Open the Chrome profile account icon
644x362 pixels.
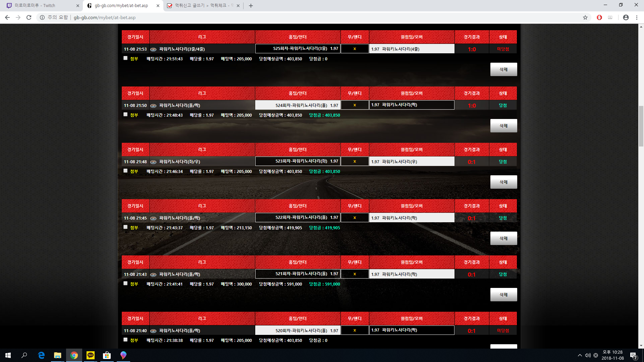(626, 17)
